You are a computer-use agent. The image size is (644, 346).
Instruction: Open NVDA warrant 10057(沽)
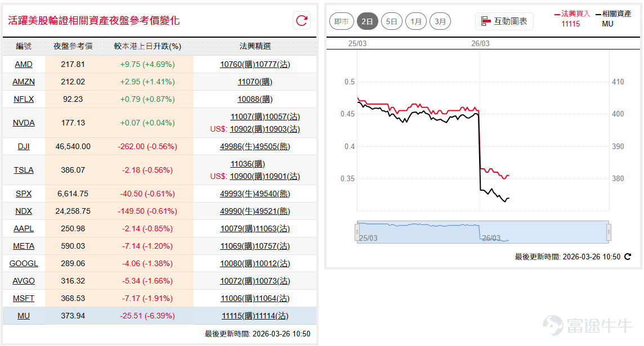coord(283,116)
